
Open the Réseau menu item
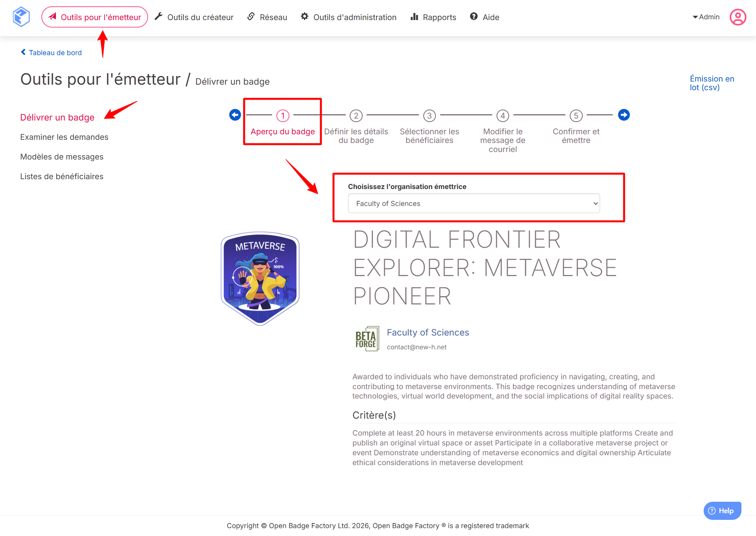point(267,17)
